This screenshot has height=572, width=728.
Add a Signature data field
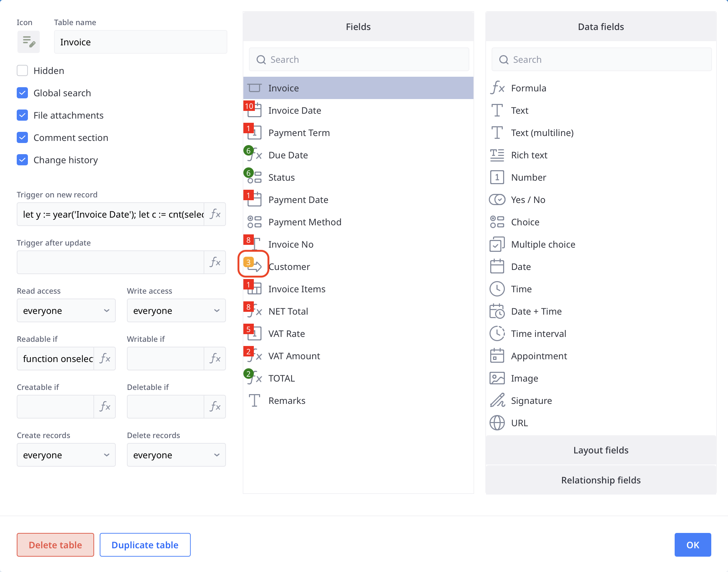(531, 401)
